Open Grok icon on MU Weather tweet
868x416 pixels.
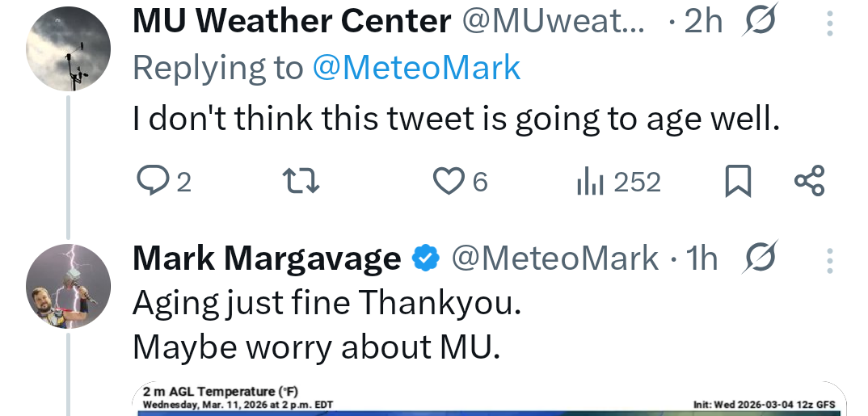tap(760, 22)
